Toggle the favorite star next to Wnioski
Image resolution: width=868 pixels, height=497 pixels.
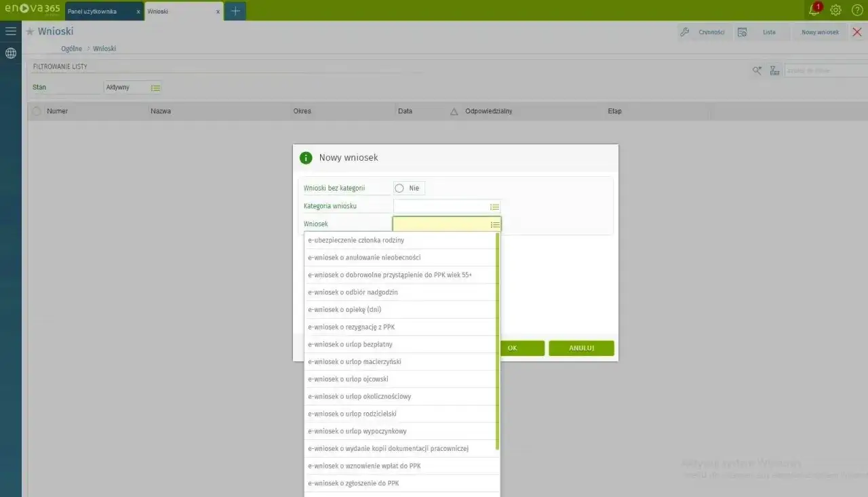pyautogui.click(x=30, y=32)
